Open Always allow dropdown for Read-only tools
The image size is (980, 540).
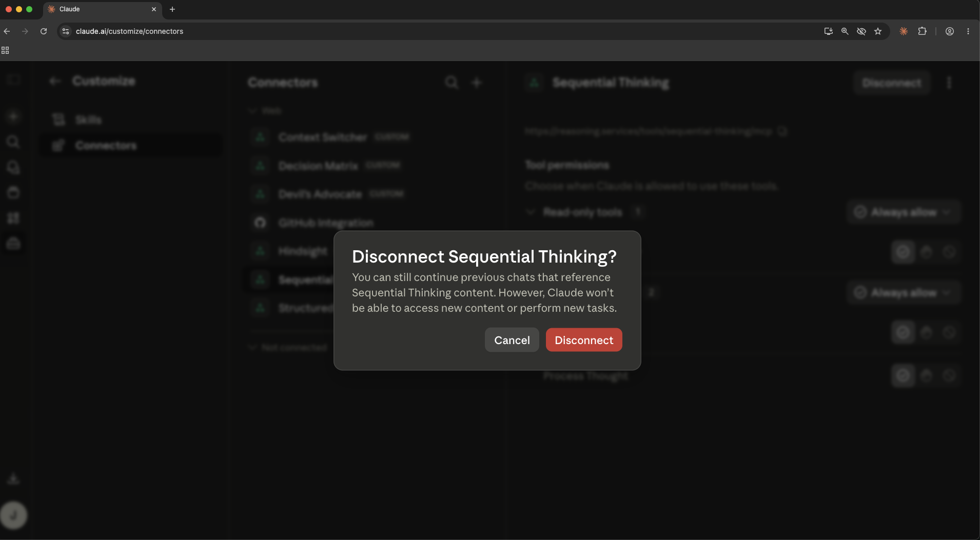pos(904,212)
